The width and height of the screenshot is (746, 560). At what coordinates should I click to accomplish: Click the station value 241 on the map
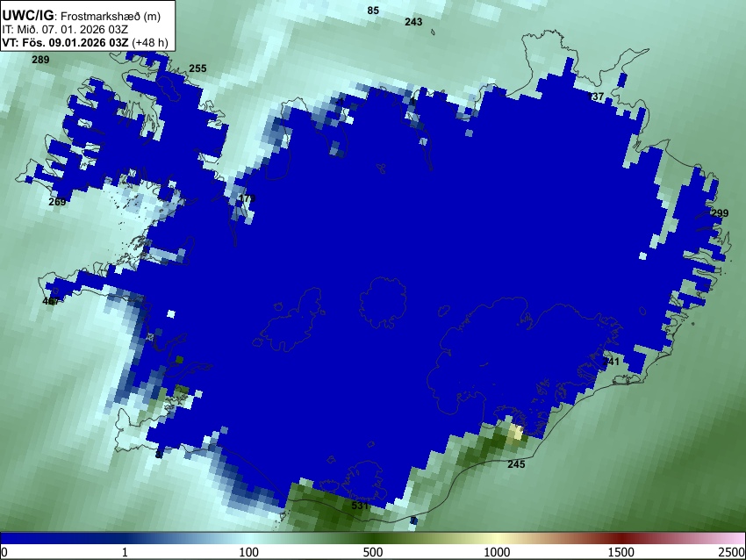pyautogui.click(x=611, y=362)
